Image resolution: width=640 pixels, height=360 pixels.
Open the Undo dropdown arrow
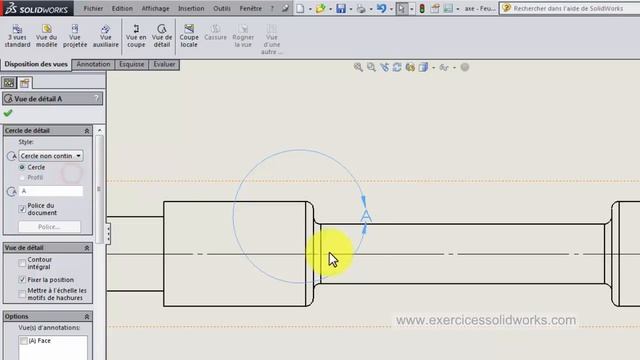point(391,9)
